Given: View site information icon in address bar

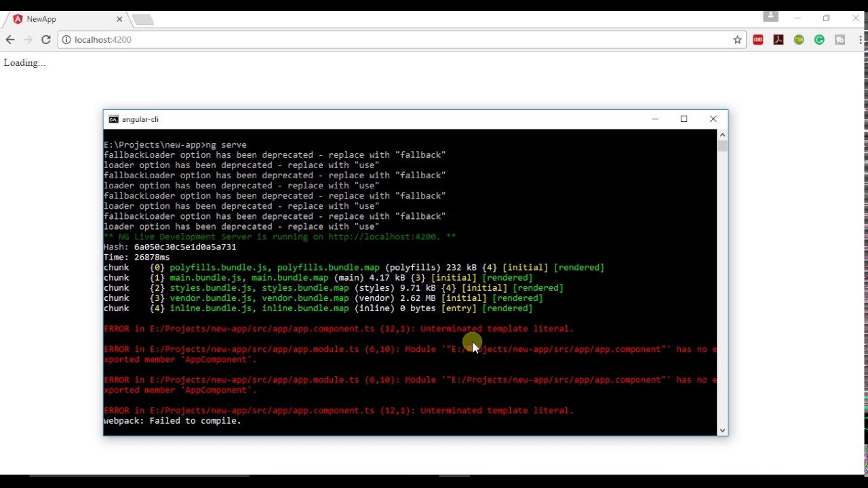Looking at the screenshot, I should click(x=66, y=40).
